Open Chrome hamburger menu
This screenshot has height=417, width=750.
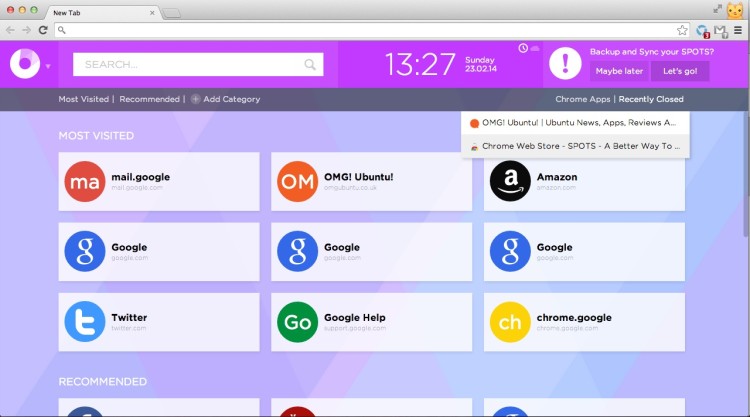[738, 30]
